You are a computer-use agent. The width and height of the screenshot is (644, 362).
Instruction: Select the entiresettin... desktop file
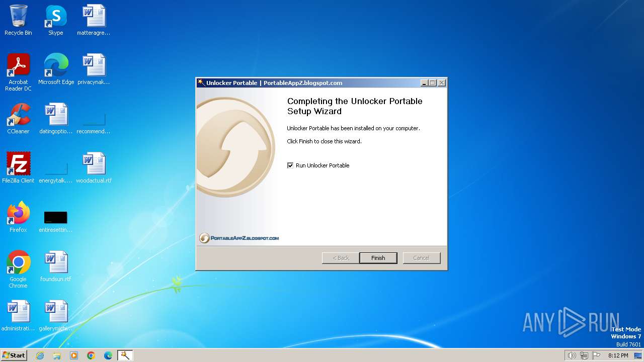coord(56,221)
